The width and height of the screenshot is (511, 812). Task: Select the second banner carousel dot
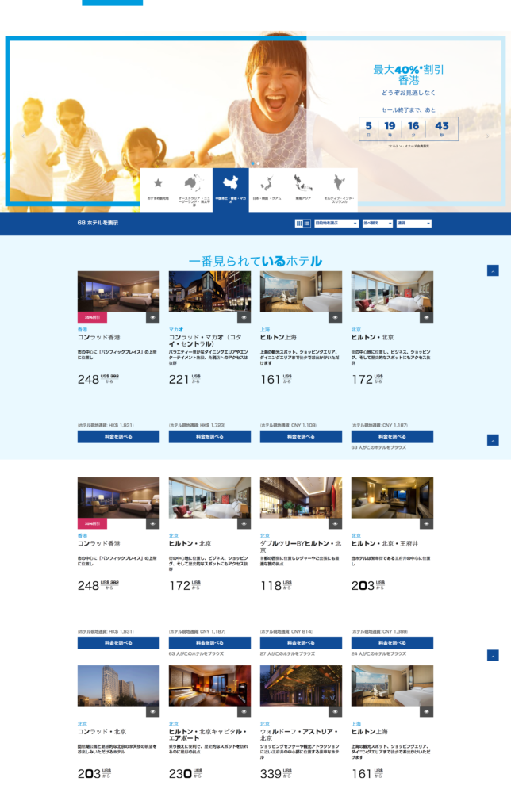pos(259,163)
